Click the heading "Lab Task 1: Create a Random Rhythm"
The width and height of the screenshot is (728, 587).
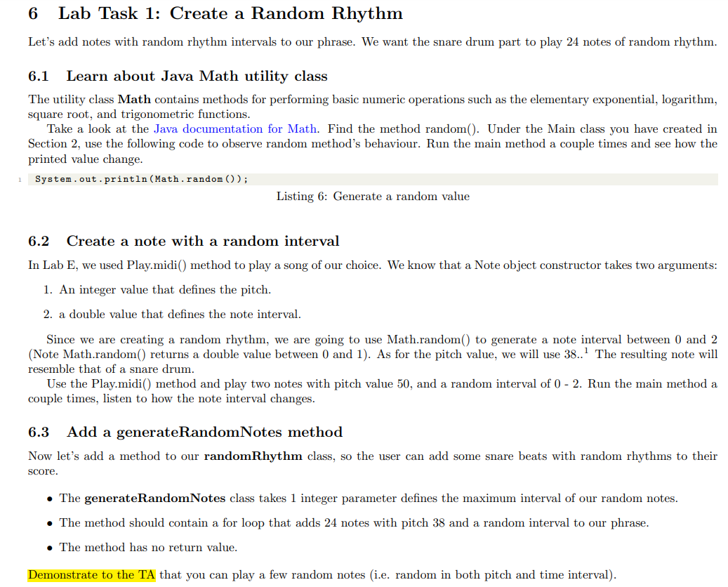230,13
